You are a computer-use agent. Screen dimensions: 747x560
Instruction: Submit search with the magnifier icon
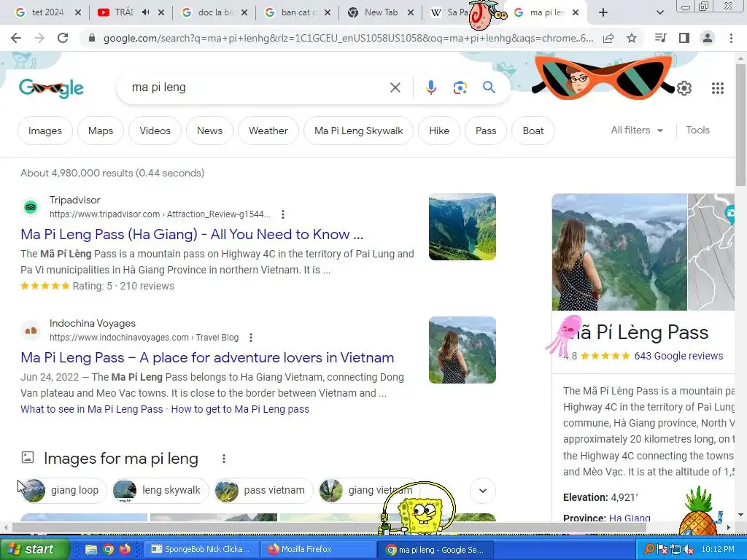click(x=489, y=87)
